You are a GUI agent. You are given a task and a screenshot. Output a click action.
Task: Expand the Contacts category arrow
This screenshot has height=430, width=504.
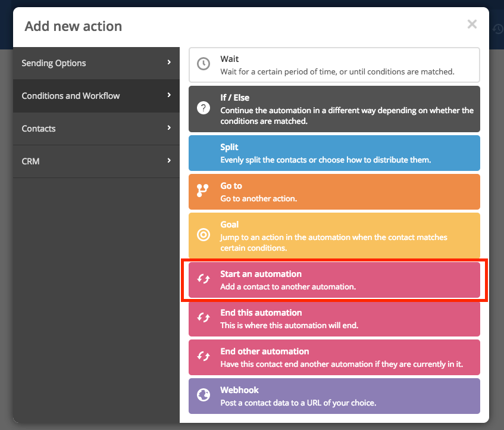coord(169,128)
